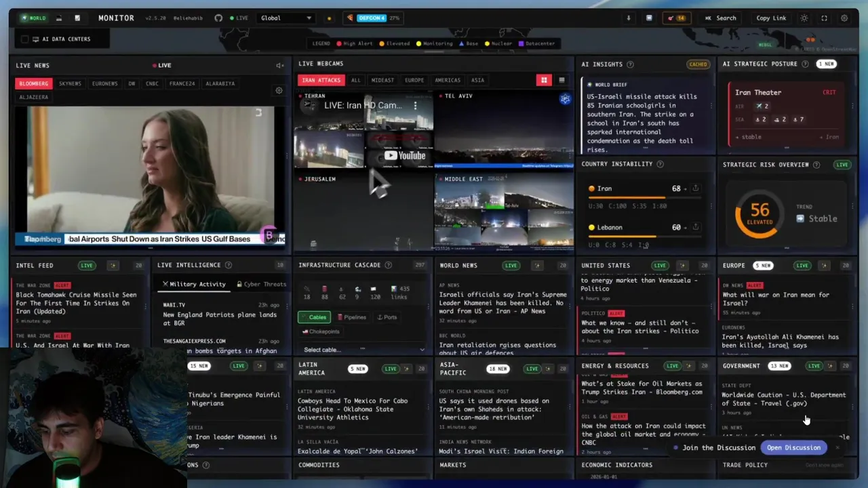
Task: Click World News summarize sparkle icon
Action: pyautogui.click(x=537, y=265)
